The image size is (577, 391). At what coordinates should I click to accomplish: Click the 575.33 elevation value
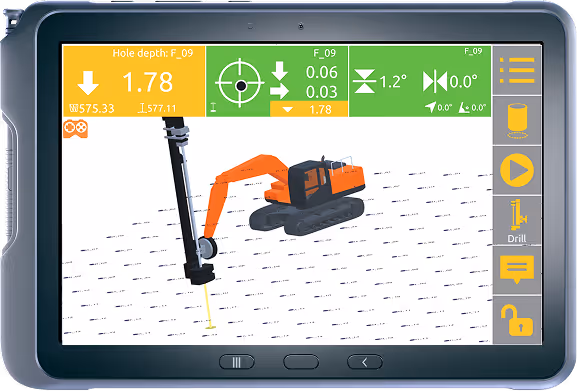tap(92, 109)
